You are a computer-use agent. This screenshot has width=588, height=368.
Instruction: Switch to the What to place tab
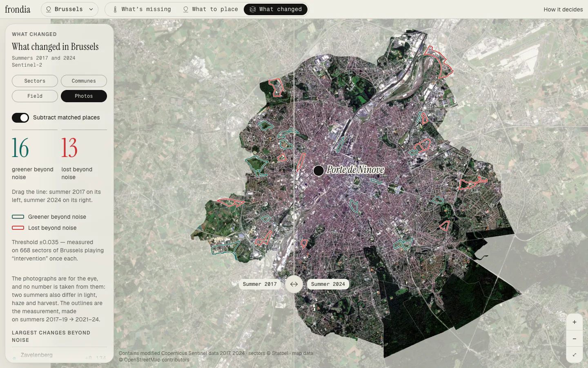pos(210,9)
